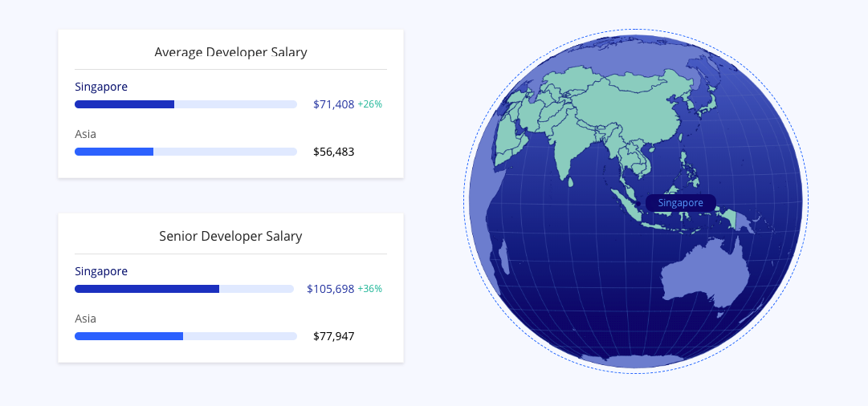This screenshot has width=868, height=406.
Task: Click Asia senior salary progress bar
Action: pos(185,336)
